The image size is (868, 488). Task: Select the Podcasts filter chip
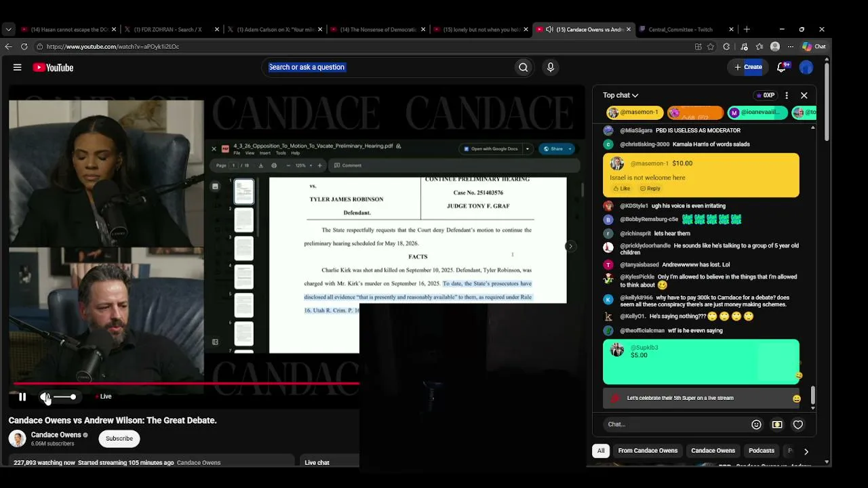click(x=762, y=451)
